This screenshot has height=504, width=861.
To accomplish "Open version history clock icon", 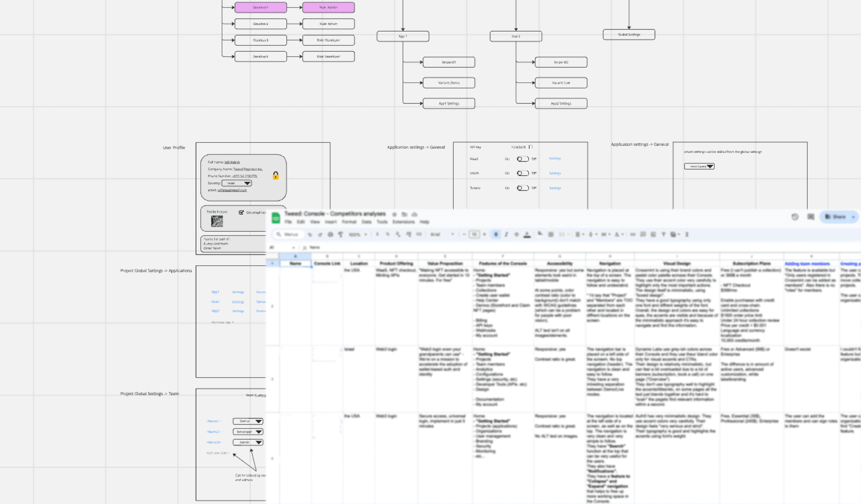I will [x=795, y=217].
